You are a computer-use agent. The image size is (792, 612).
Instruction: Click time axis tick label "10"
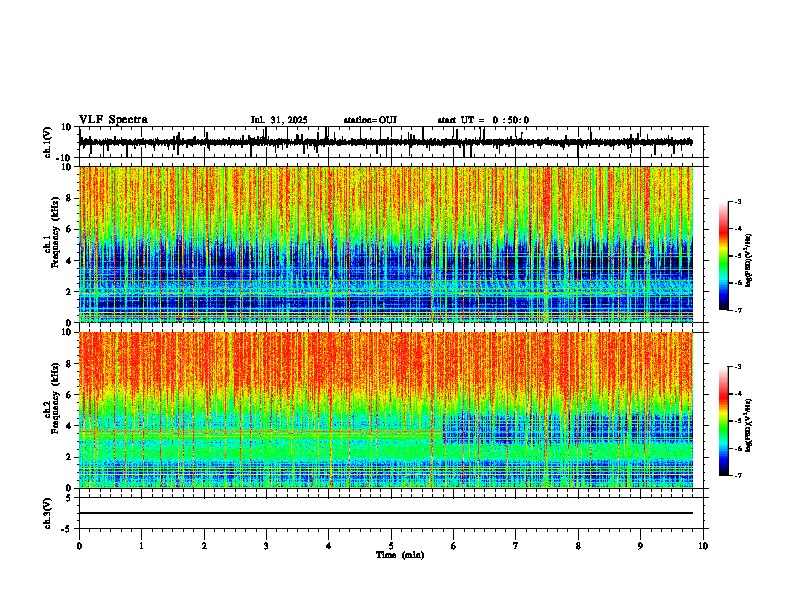coord(703,546)
